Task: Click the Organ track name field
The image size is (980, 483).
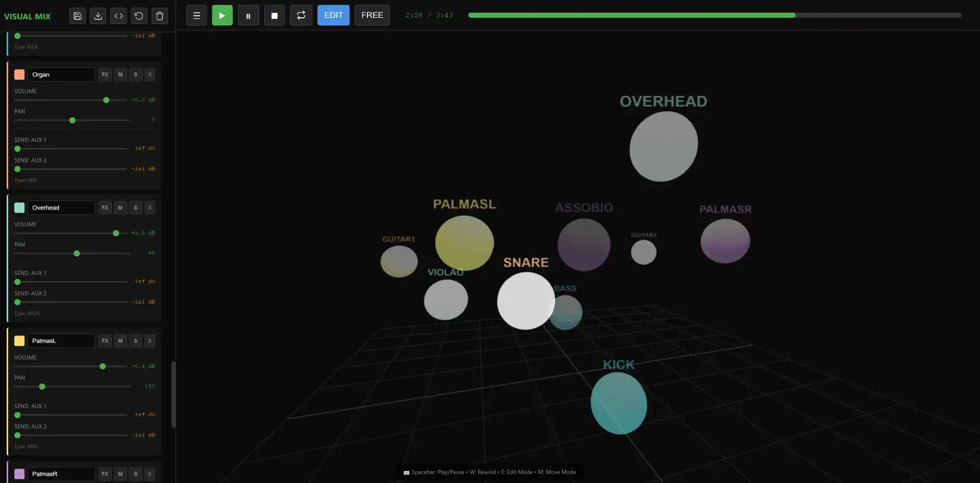Action: [x=61, y=74]
